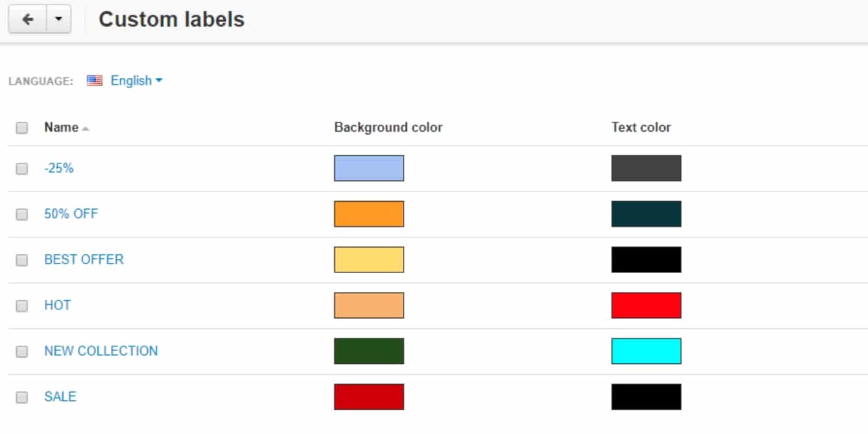Open the BEST OFFER label
The image size is (868, 434).
84,259
